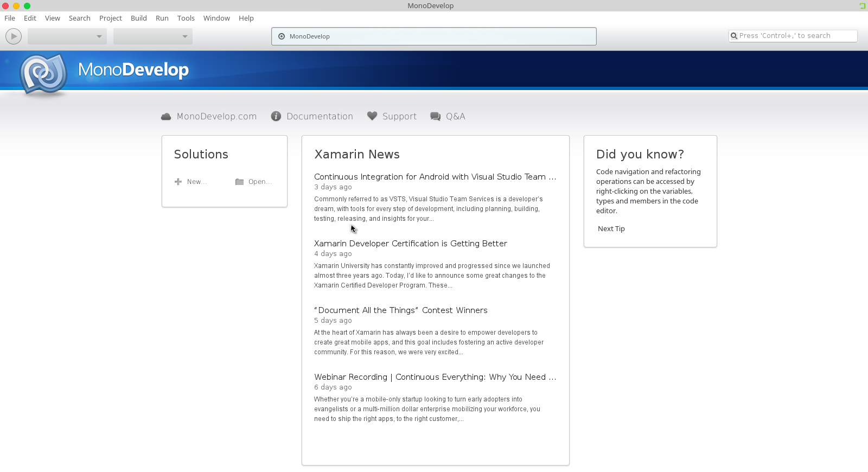Open the View menu
Image resolution: width=868 pixels, height=472 pixels.
click(53, 18)
